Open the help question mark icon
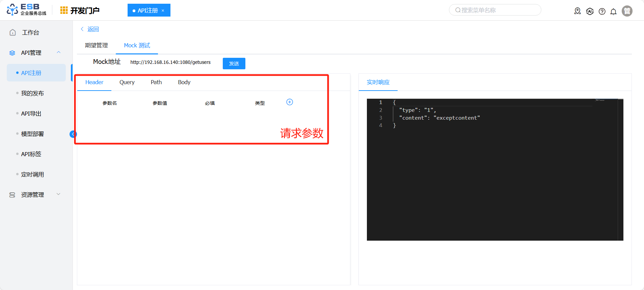The width and height of the screenshot is (644, 290). point(602,11)
